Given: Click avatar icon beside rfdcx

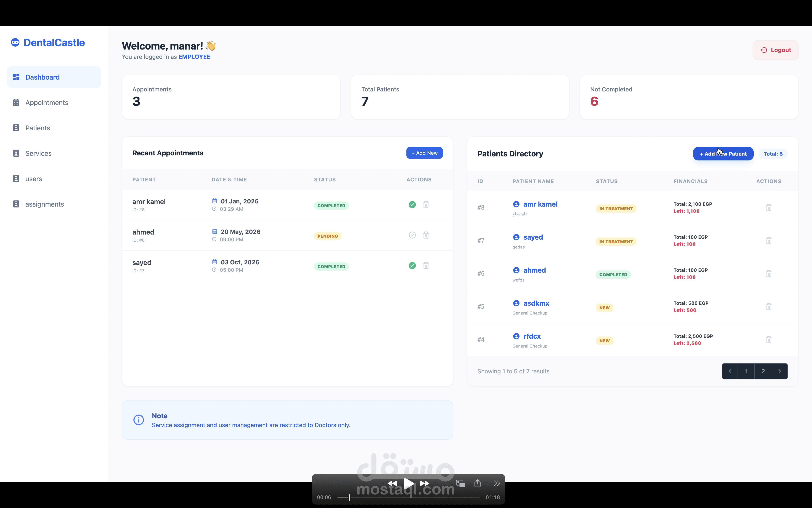Looking at the screenshot, I should click(516, 336).
